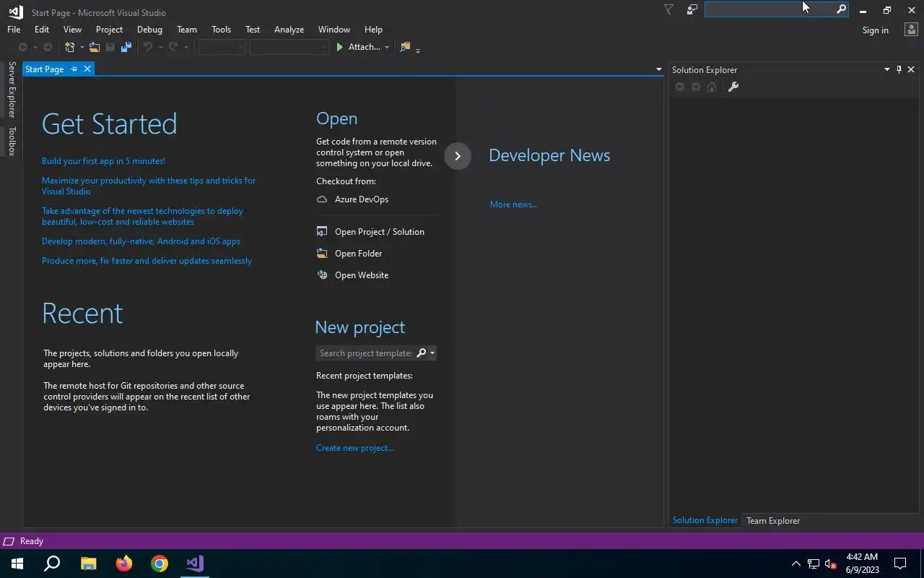The width and height of the screenshot is (924, 578).
Task: Open the Toolbox side tab
Action: point(12,141)
